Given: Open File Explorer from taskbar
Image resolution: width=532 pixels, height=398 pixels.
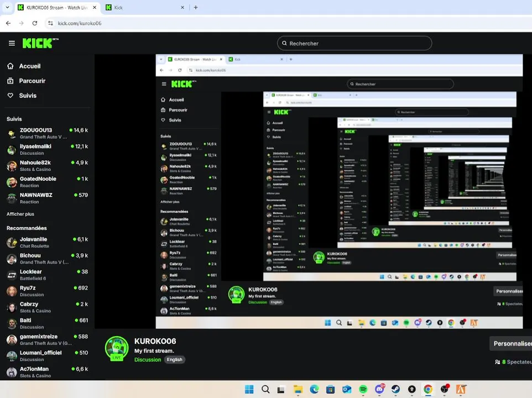Looking at the screenshot, I should click(298, 390).
